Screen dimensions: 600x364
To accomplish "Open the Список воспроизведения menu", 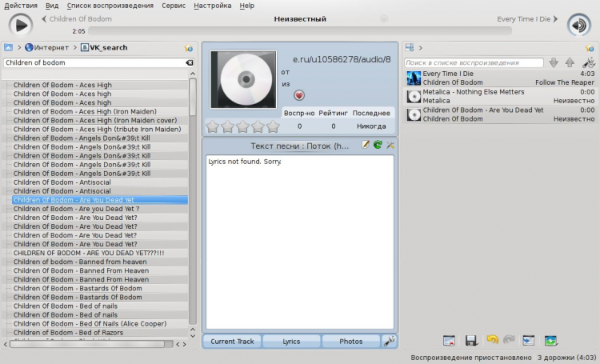I will 110,6.
